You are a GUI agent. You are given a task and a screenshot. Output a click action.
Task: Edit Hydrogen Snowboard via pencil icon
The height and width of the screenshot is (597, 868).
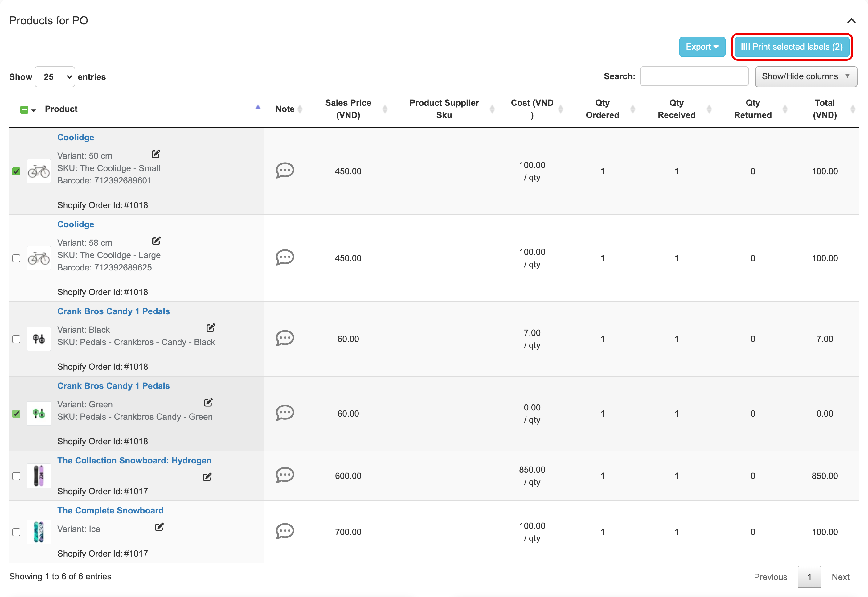pos(207,477)
